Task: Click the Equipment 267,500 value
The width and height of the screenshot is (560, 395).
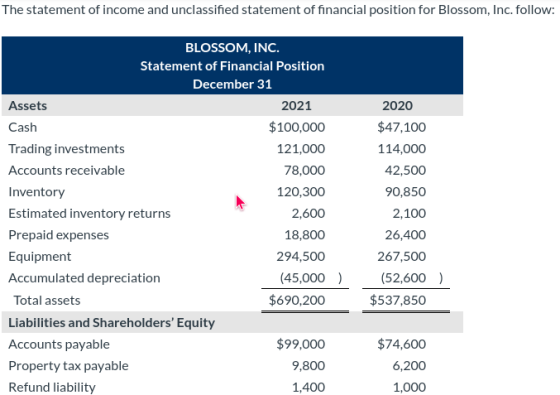Action: coord(402,256)
